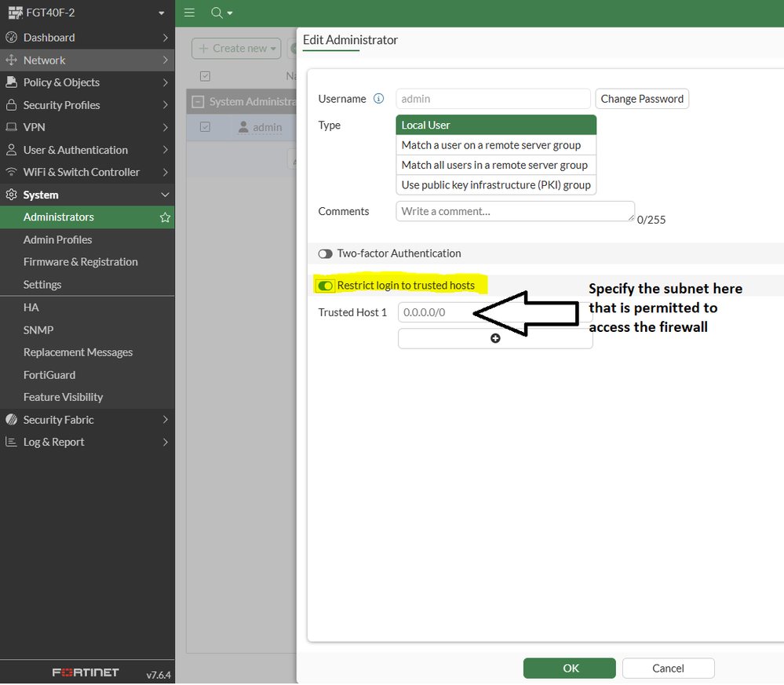Collapse the System menu section
The image size is (784, 685).
(x=165, y=195)
